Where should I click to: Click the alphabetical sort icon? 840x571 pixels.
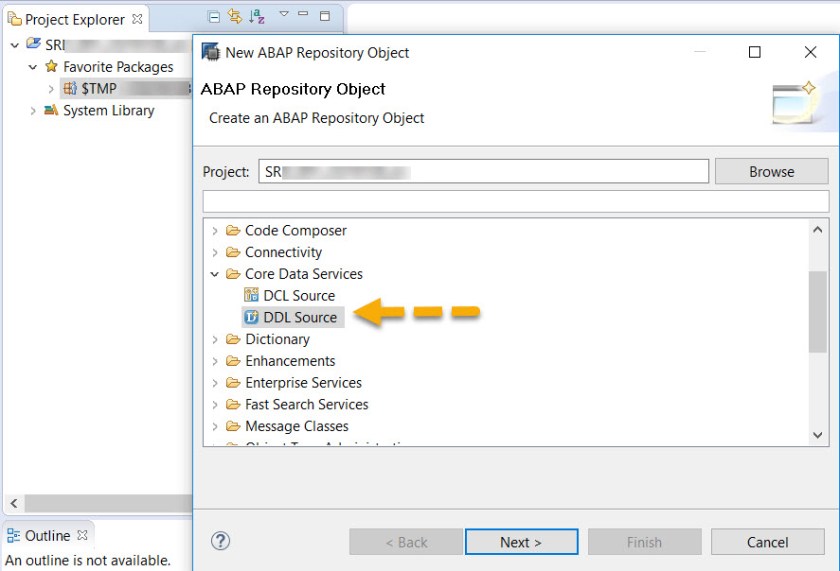tap(257, 16)
